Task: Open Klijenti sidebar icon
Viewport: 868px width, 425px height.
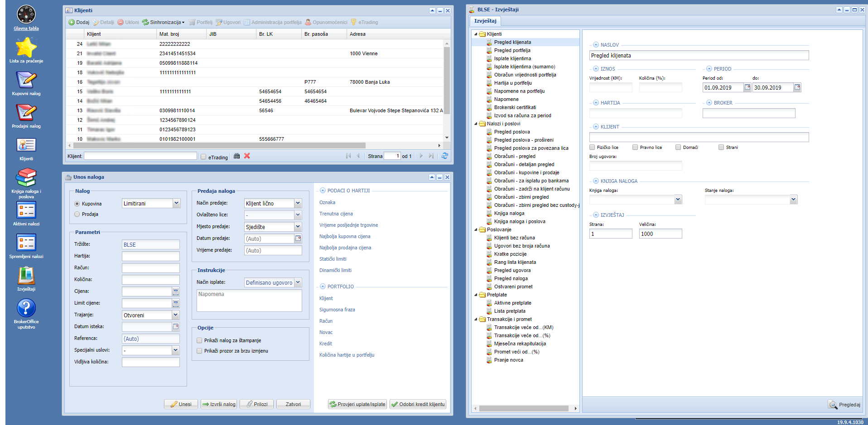Action: pos(26,145)
